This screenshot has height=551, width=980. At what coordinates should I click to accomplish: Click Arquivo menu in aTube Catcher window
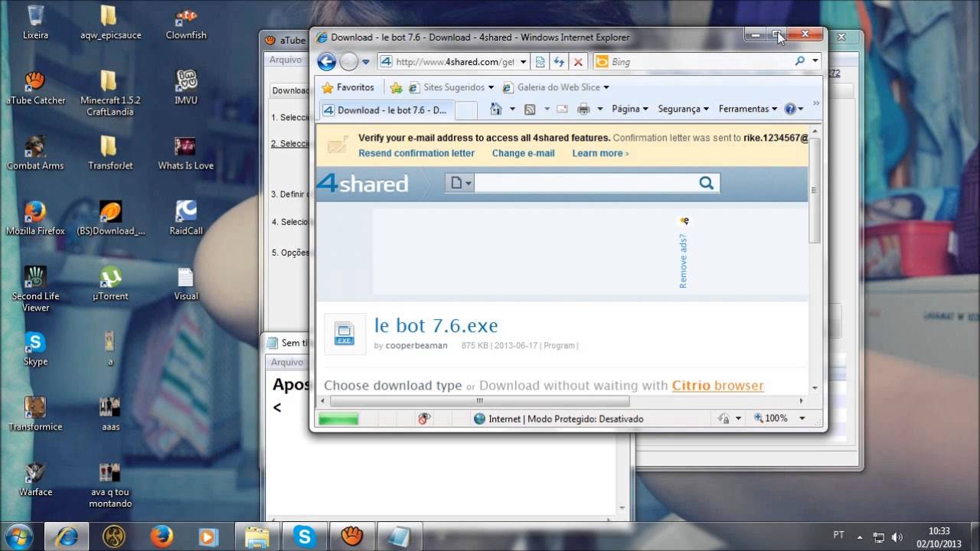point(286,60)
